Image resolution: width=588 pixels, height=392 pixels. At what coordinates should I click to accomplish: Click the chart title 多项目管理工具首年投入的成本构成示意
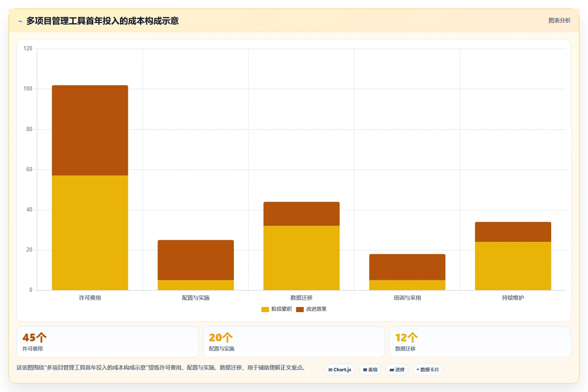pos(102,21)
